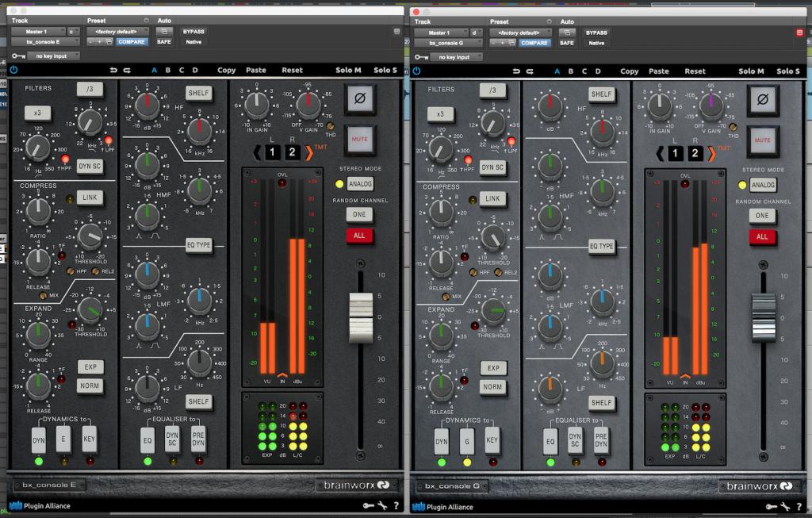
Task: Open the help question mark in bx_console G
Action: click(x=799, y=507)
